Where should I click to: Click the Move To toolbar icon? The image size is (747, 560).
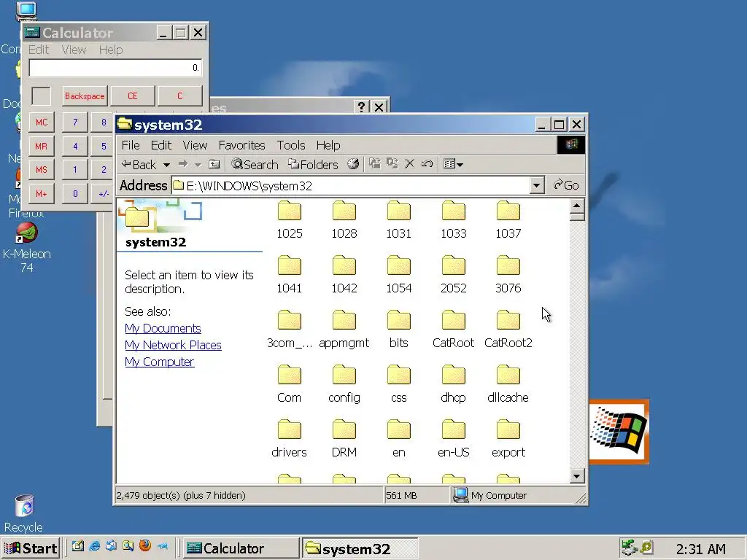[x=375, y=164]
